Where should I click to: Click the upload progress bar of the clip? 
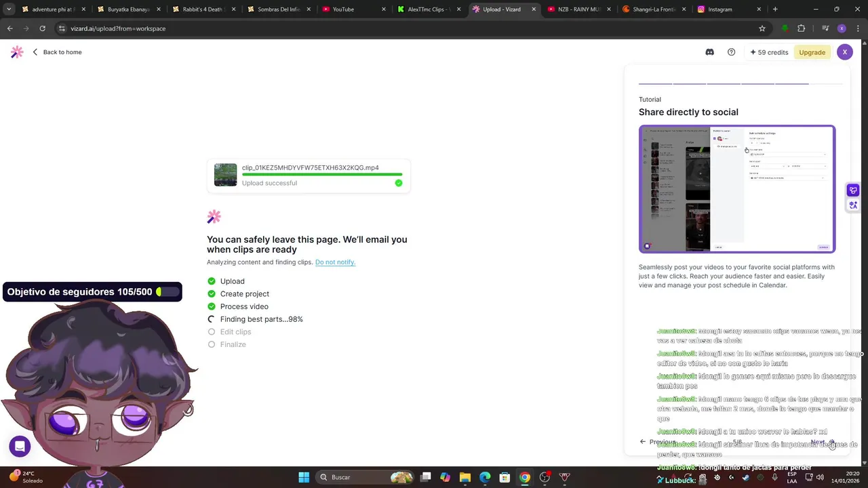(x=322, y=175)
